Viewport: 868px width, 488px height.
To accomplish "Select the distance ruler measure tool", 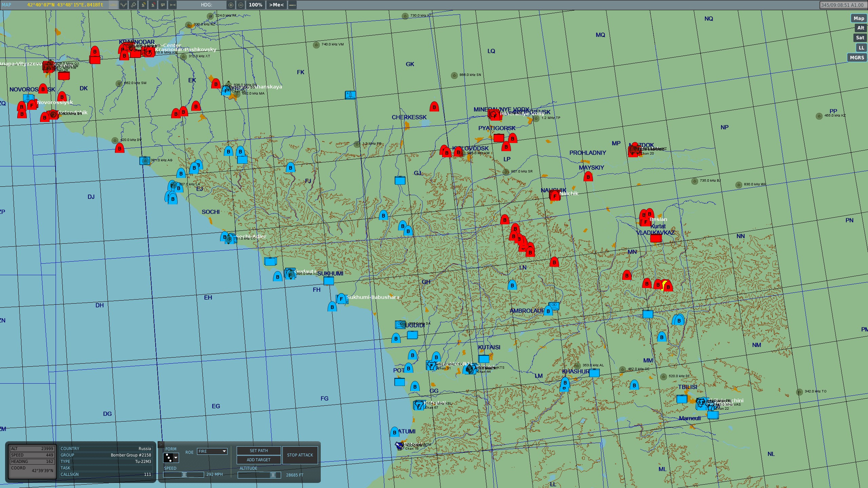I will pyautogui.click(x=173, y=5).
